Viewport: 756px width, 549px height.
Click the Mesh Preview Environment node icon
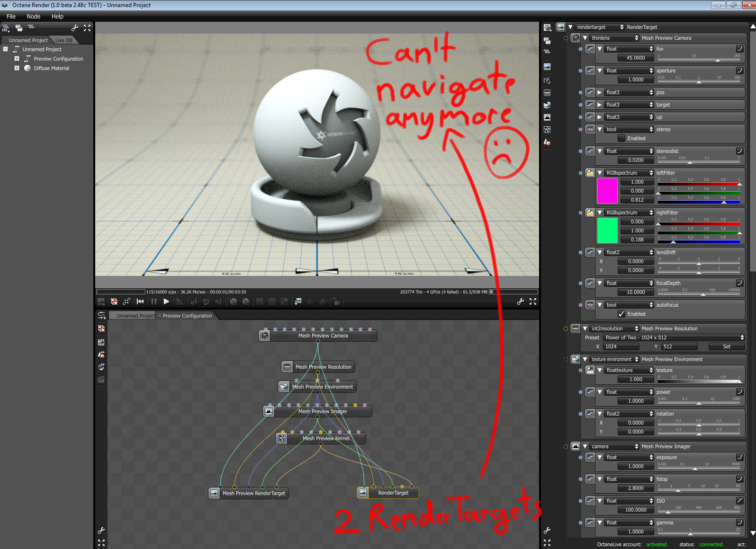[x=283, y=387]
